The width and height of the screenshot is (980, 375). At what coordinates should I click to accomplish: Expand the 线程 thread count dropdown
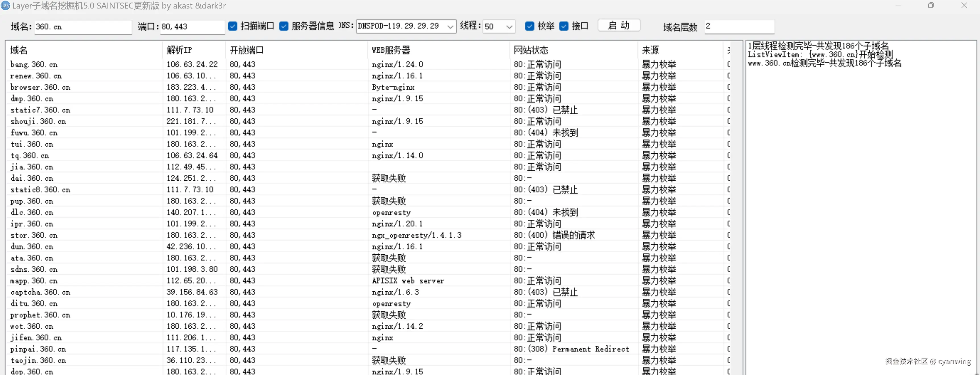pos(509,27)
